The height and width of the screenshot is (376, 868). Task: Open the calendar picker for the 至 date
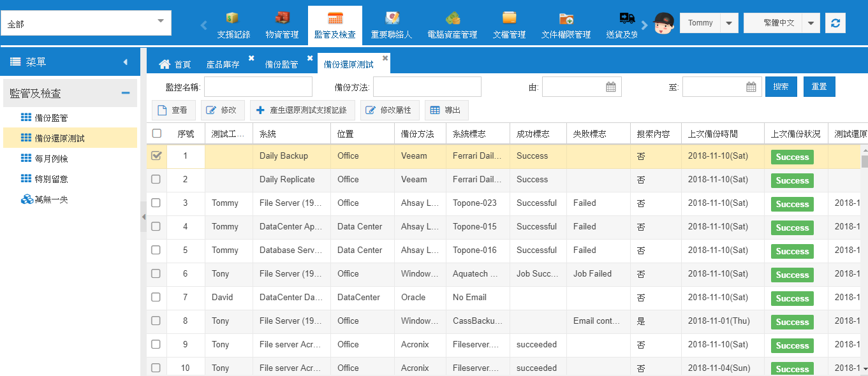point(751,87)
